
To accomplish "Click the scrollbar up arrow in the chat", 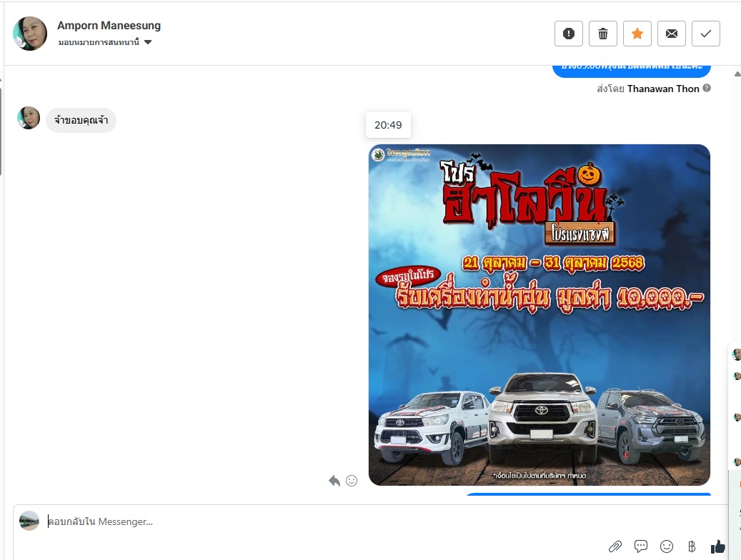I will (x=737, y=74).
